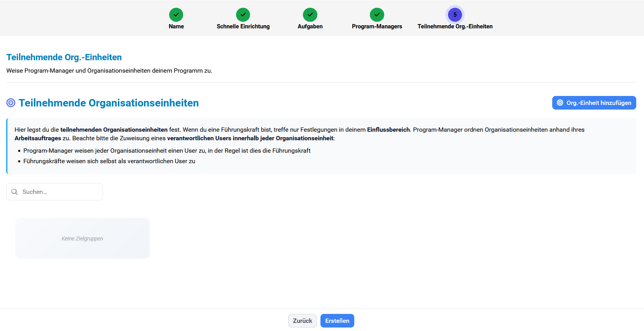
Task: Click the target icon inside the Org.-Einheit hinzufügen button
Action: click(x=560, y=103)
